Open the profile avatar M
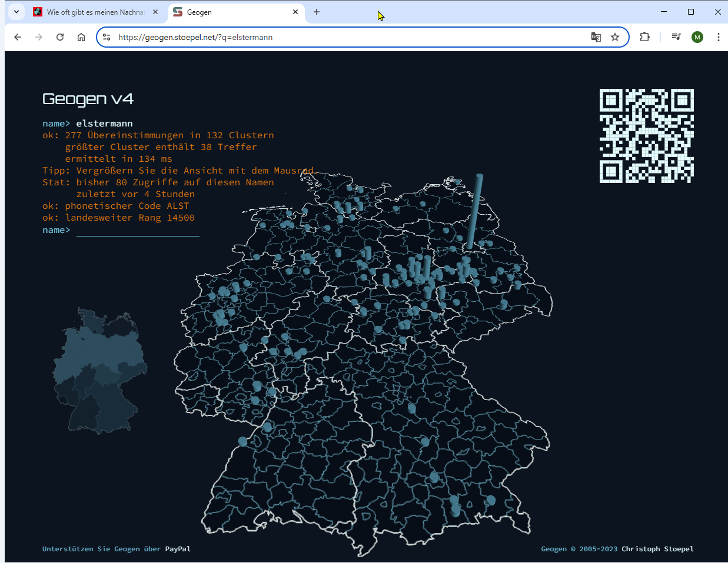Screen dimensions: 728x563 coord(697,37)
